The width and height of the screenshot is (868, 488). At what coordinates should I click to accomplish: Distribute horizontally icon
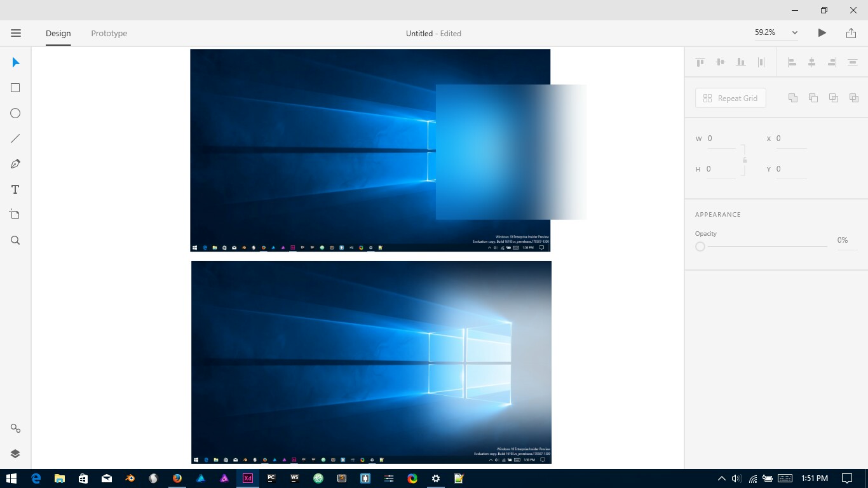click(x=761, y=62)
